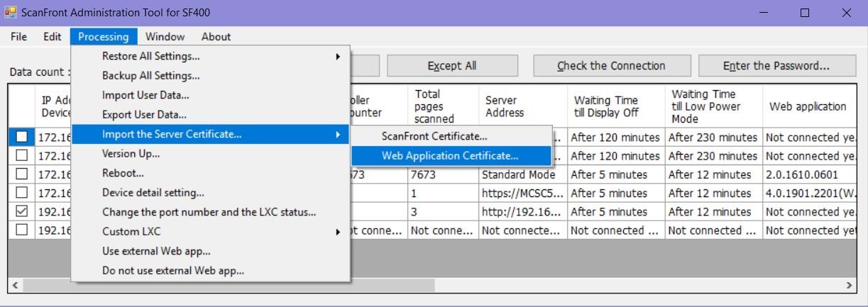Select Version Up menu entry
Viewport: 868px width, 307px height.
tap(131, 153)
